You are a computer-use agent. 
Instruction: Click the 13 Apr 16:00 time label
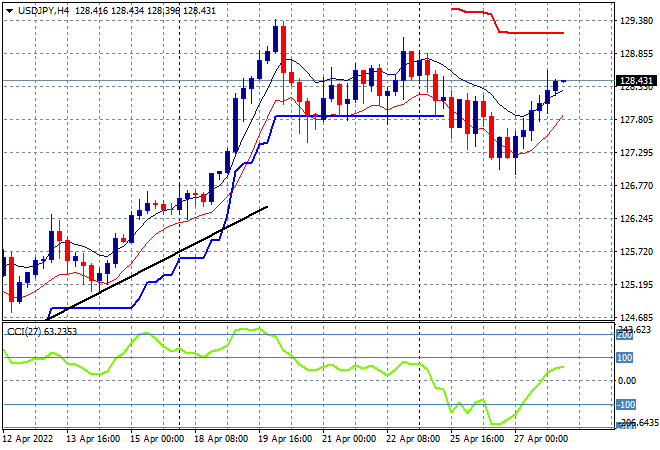point(93,439)
